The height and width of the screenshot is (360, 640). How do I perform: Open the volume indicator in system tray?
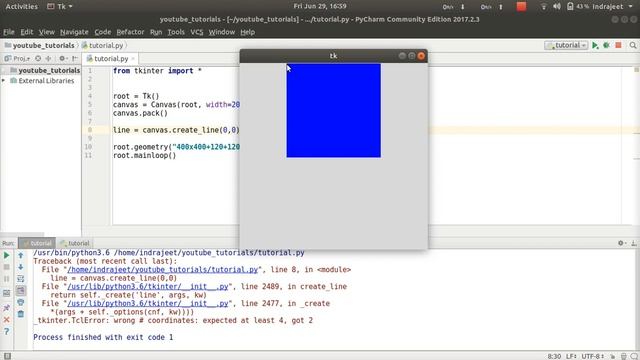(x=557, y=7)
